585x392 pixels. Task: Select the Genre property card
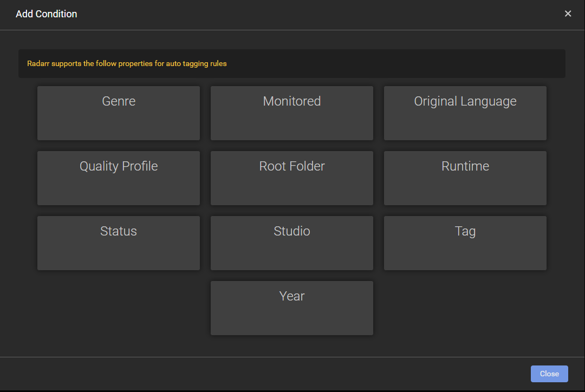pyautogui.click(x=119, y=113)
